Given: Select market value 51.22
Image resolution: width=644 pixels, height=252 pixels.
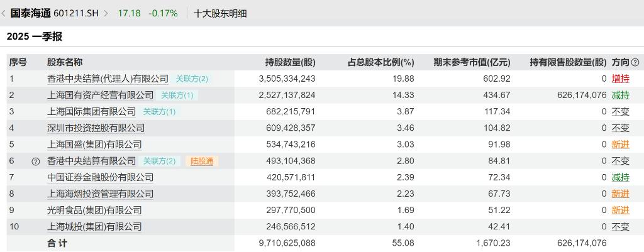Looking at the screenshot, I should 499,210.
